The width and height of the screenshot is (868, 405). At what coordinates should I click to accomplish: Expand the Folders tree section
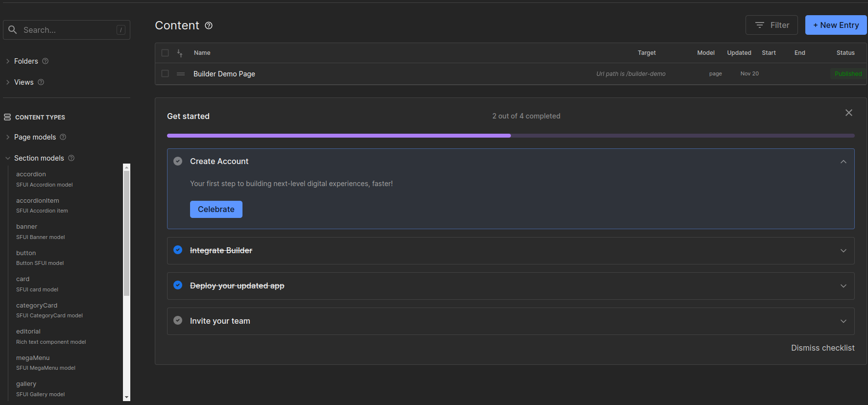tap(8, 61)
